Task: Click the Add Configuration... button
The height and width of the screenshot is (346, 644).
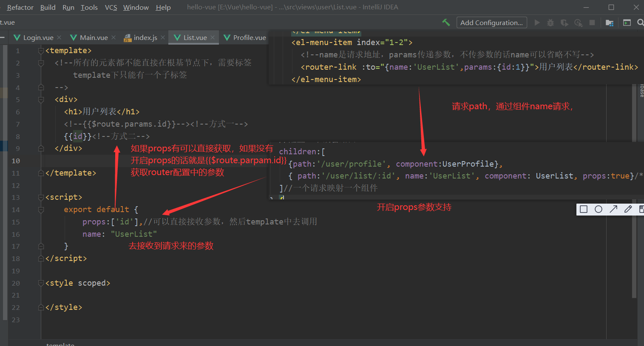Action: click(x=492, y=23)
